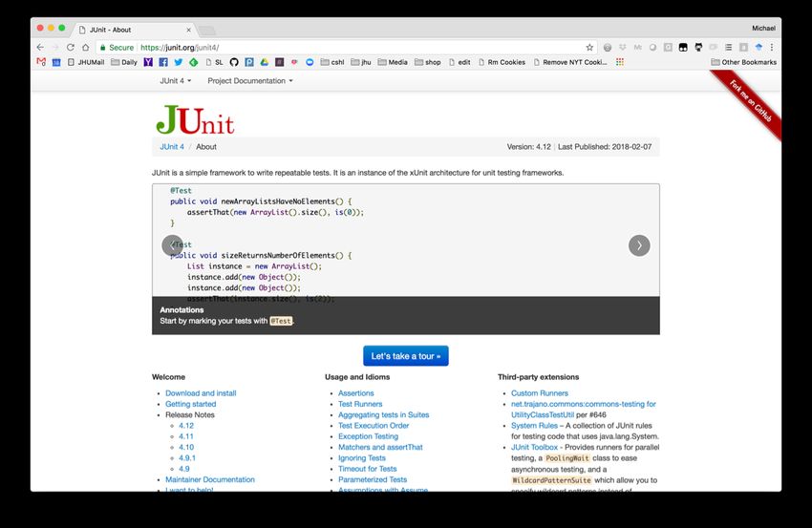Viewport: 812px width, 528px height.
Task: Open the 'Custom Runners' link
Action: click(540, 393)
